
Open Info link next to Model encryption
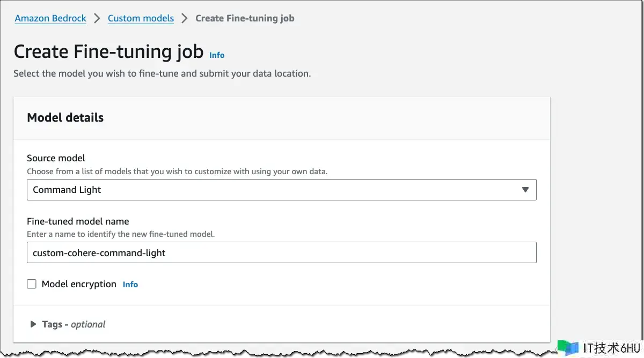pos(130,285)
